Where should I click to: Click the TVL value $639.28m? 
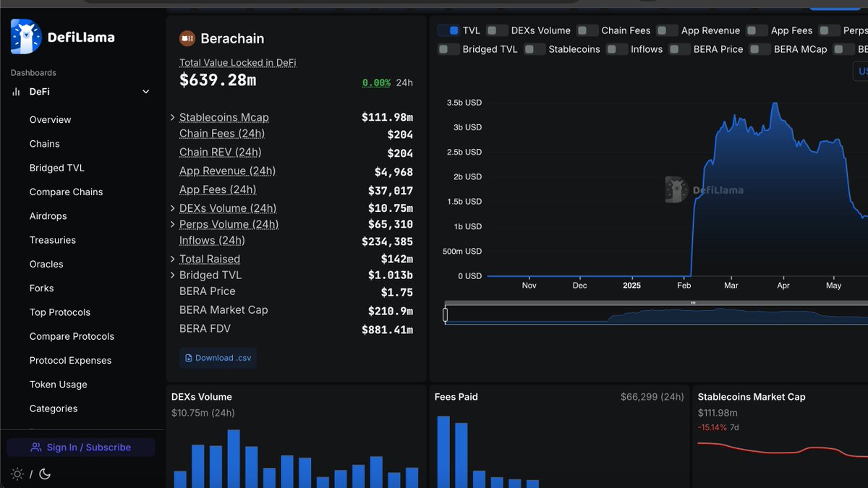[x=218, y=80]
